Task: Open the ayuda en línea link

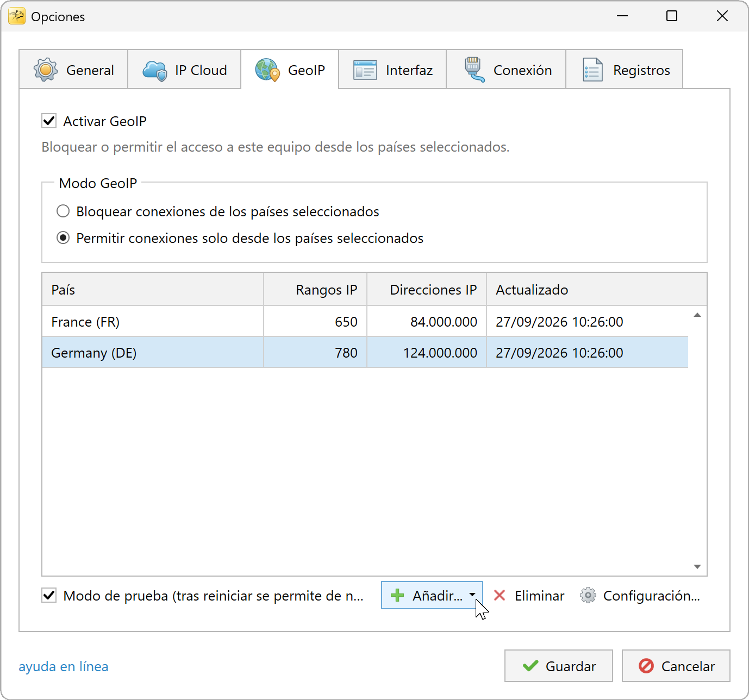Action: [64, 666]
